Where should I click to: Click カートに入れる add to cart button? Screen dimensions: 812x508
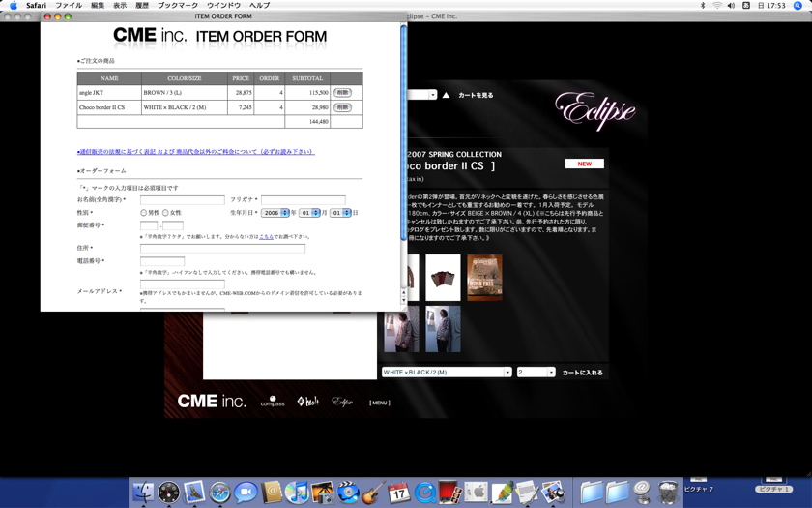(583, 373)
